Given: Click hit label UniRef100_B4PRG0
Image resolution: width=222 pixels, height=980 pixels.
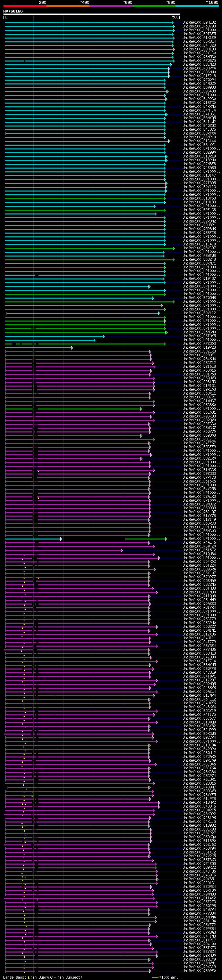Looking at the screenshot, I should [199, 99].
